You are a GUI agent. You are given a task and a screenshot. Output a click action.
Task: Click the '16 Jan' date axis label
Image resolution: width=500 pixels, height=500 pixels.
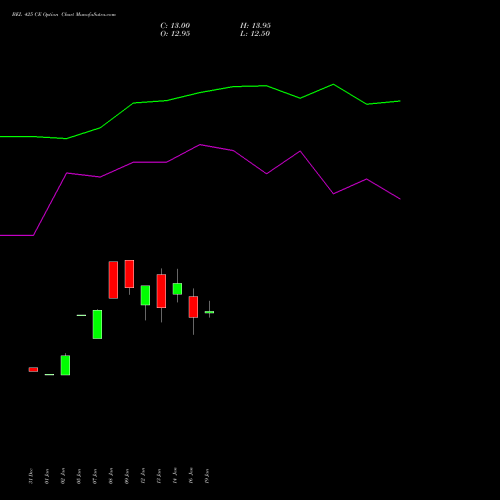(x=191, y=476)
